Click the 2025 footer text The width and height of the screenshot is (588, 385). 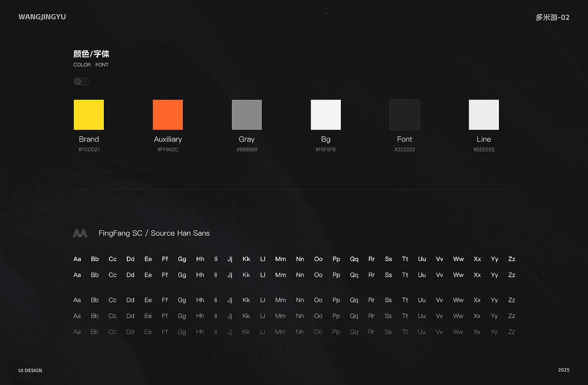point(564,370)
